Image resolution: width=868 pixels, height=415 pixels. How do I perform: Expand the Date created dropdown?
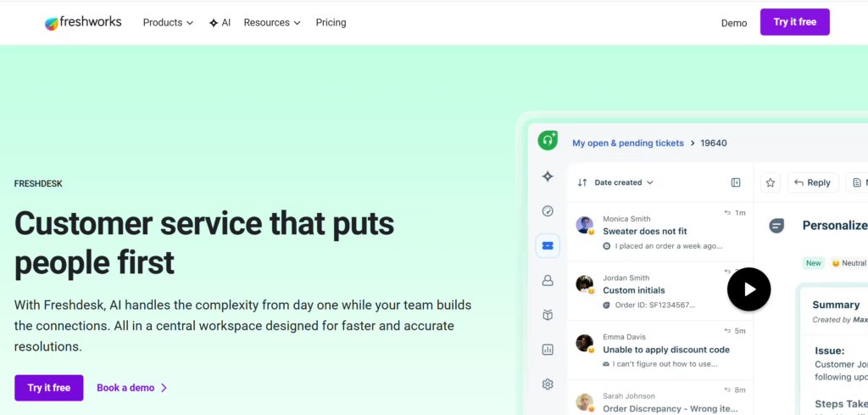pyautogui.click(x=624, y=182)
